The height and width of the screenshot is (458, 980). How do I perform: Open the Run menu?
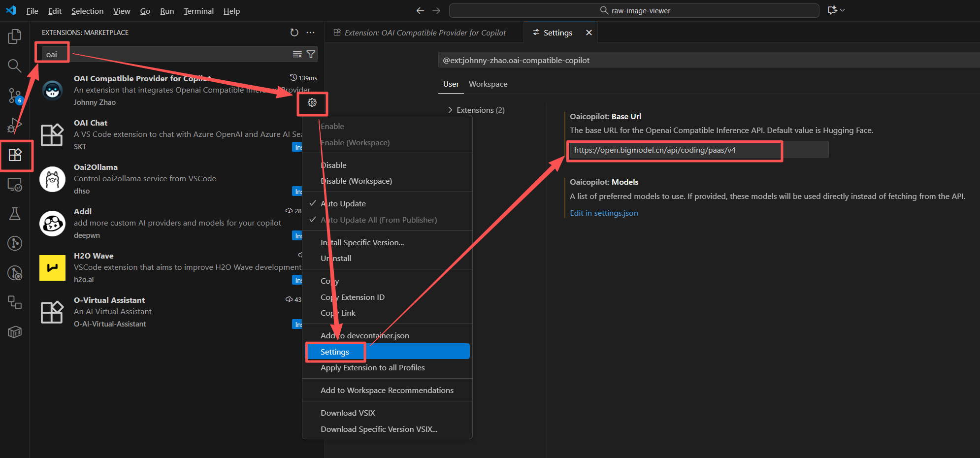167,11
